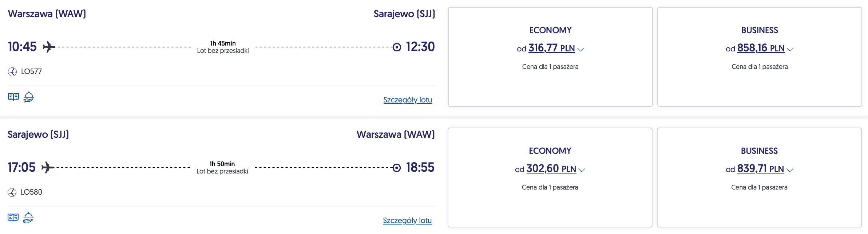Expand Business fare 858,16 PLN chevron
868x234 pixels.
(790, 49)
